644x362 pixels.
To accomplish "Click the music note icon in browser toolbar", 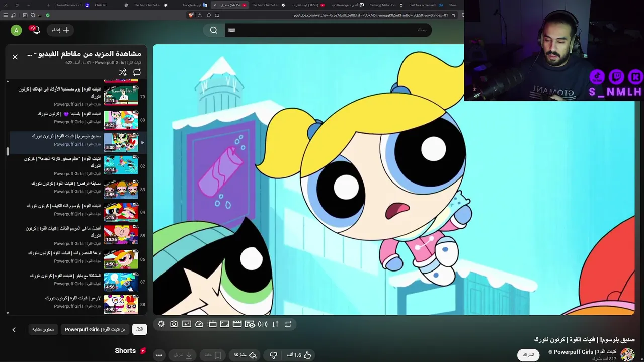I will click(14, 15).
